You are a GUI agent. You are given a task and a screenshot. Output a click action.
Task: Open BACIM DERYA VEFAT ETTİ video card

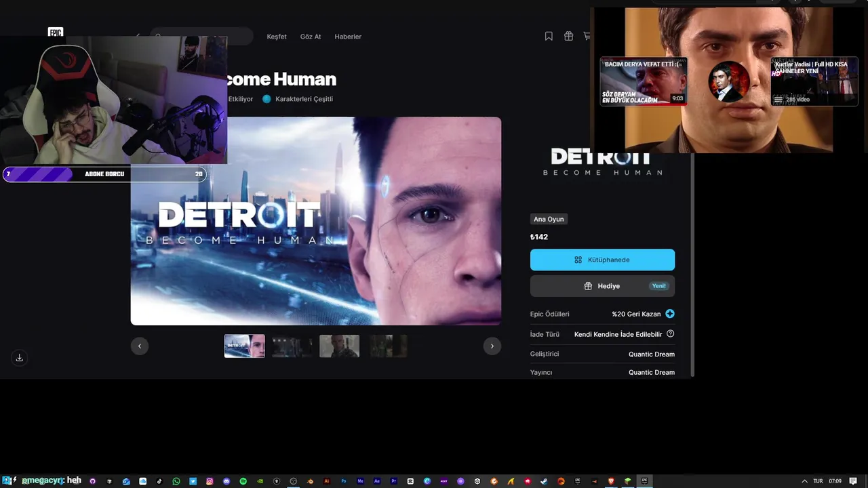(643, 81)
